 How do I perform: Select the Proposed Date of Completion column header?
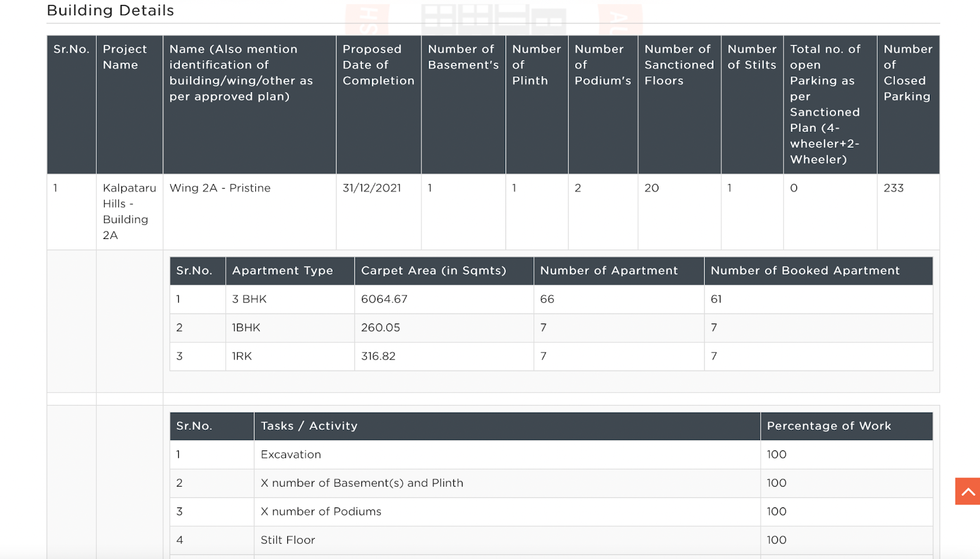point(379,105)
